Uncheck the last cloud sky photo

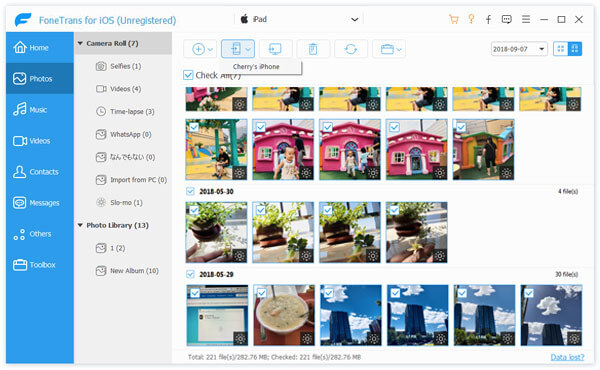click(x=528, y=293)
